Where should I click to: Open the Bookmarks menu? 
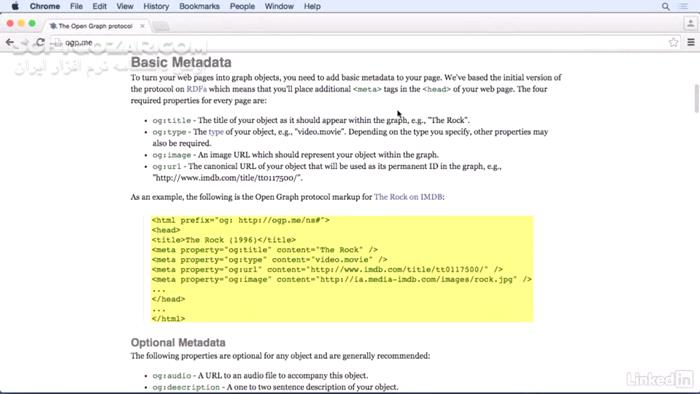tap(199, 6)
